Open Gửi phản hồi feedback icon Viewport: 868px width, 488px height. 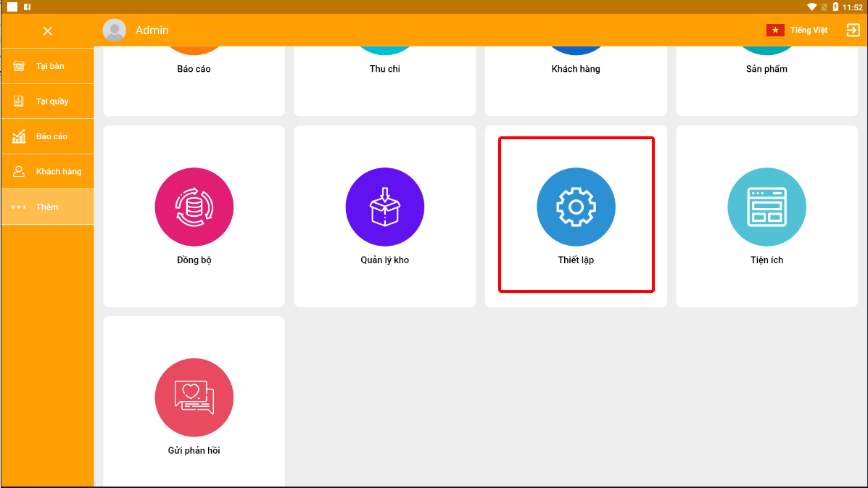tap(194, 397)
